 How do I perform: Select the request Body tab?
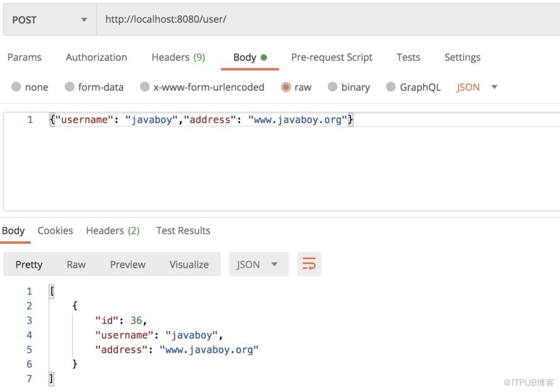click(x=250, y=57)
